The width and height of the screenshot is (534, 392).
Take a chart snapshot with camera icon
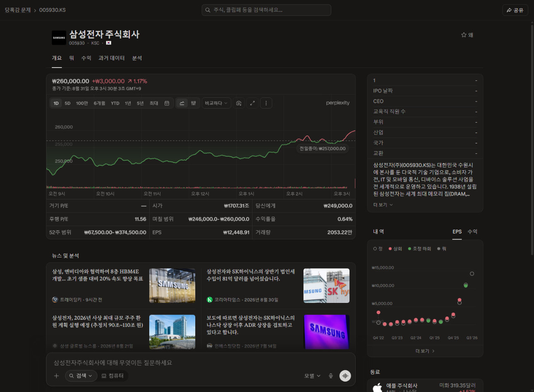point(239,103)
